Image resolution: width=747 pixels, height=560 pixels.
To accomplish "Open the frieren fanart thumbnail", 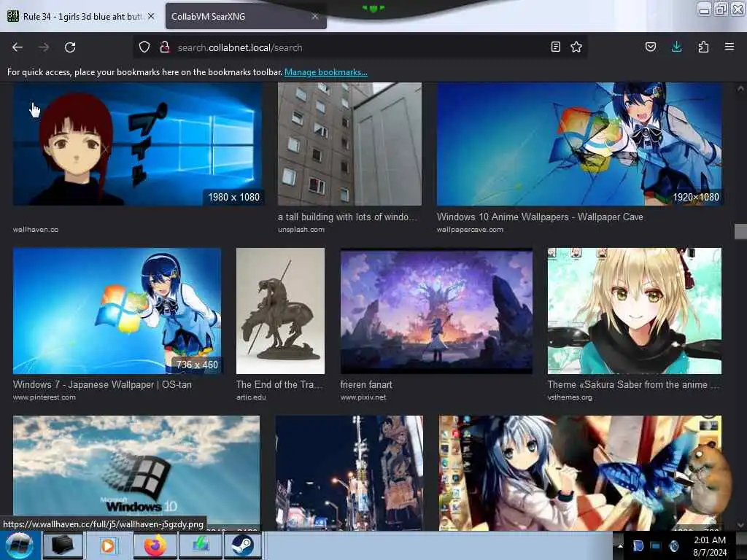I will pos(437,311).
